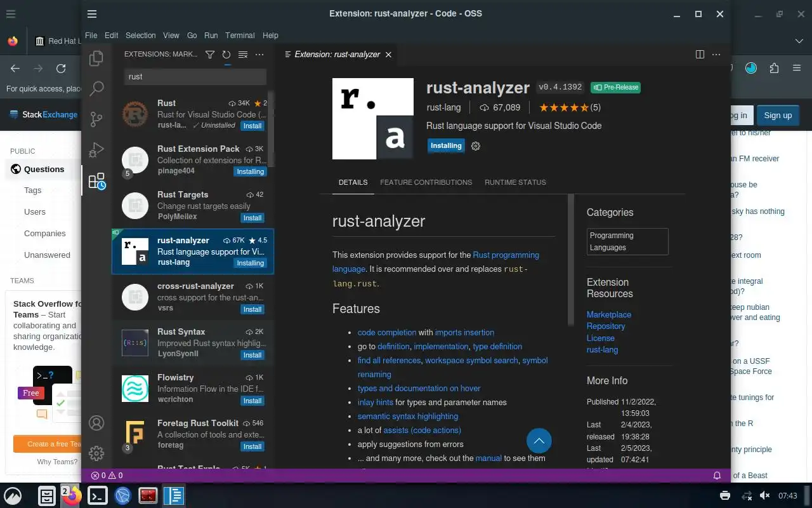The width and height of the screenshot is (812, 508).
Task: Open the Code OSS hamburger menu
Action: [92, 14]
